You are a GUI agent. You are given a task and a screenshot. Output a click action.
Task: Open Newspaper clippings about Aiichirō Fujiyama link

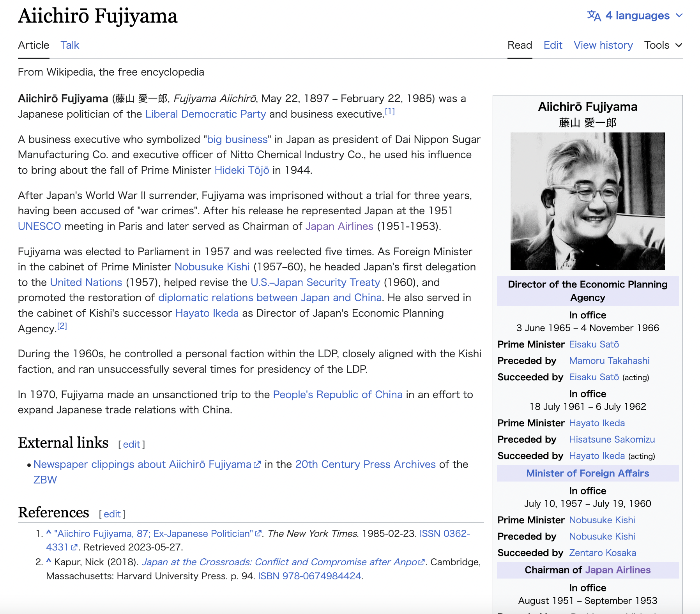coord(142,464)
